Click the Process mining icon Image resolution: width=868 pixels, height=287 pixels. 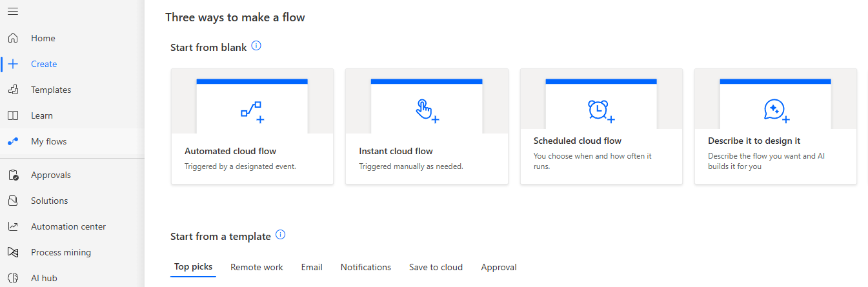pos(13,252)
